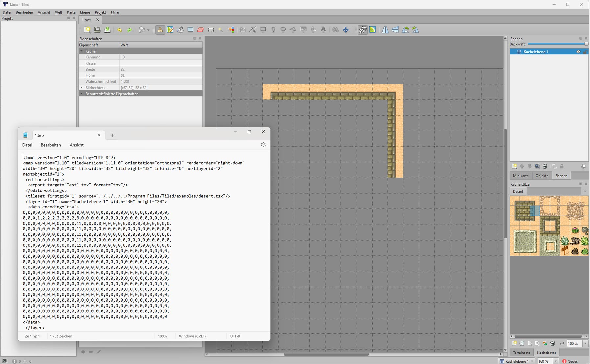This screenshot has height=364, width=590.
Task: Click Duplicate Layers icon in Ebenen panel
Action: 537,166
